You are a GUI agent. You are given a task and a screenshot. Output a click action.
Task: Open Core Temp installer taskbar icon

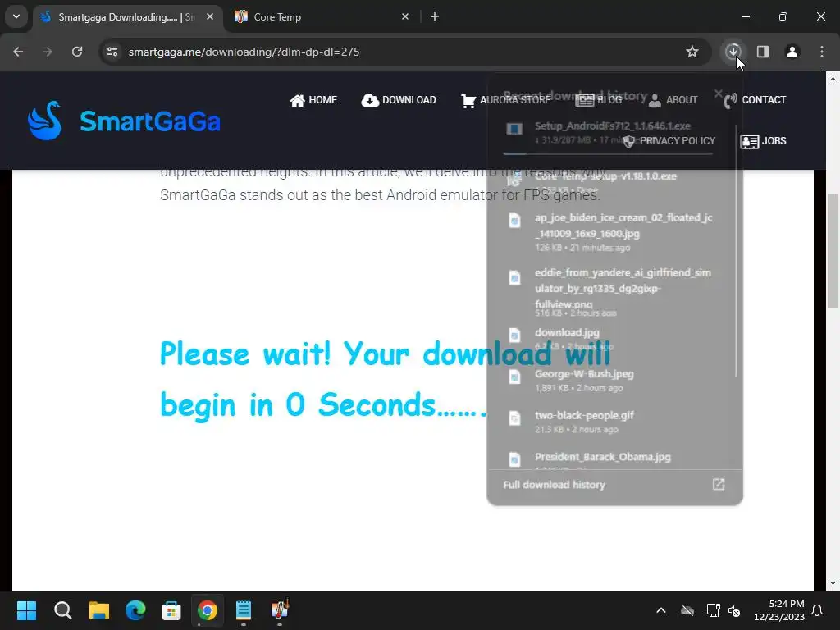[280, 610]
